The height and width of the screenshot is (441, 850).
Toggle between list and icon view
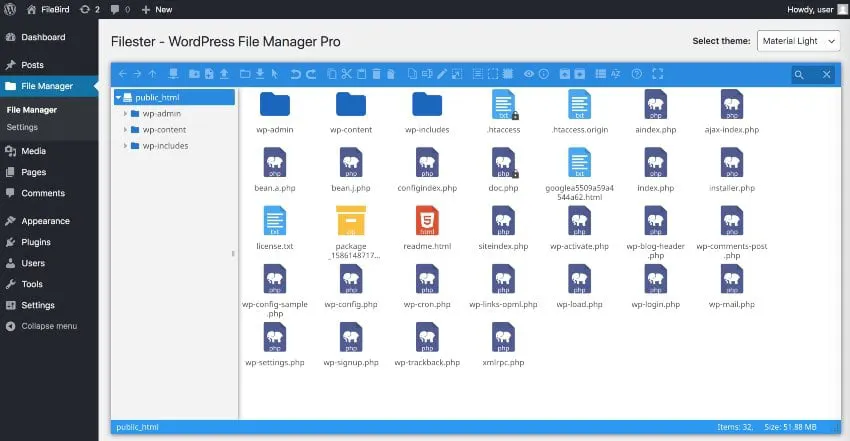tap(601, 74)
